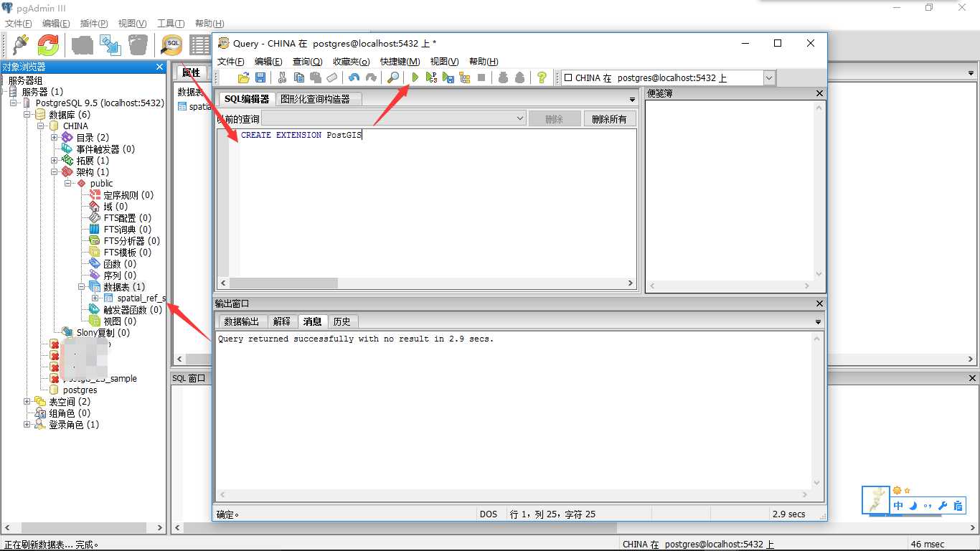
Task: Clear the editor with the eraser icon
Action: coord(332,77)
